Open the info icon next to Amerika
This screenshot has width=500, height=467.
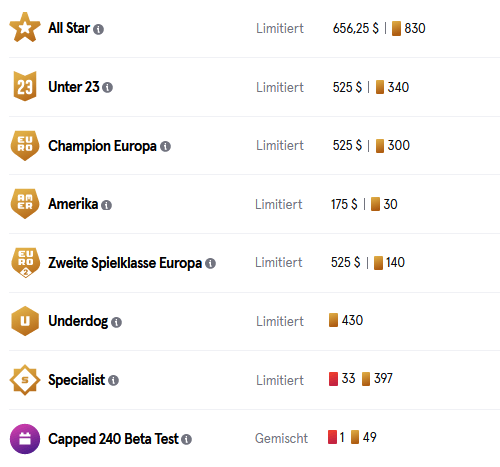pos(106,205)
